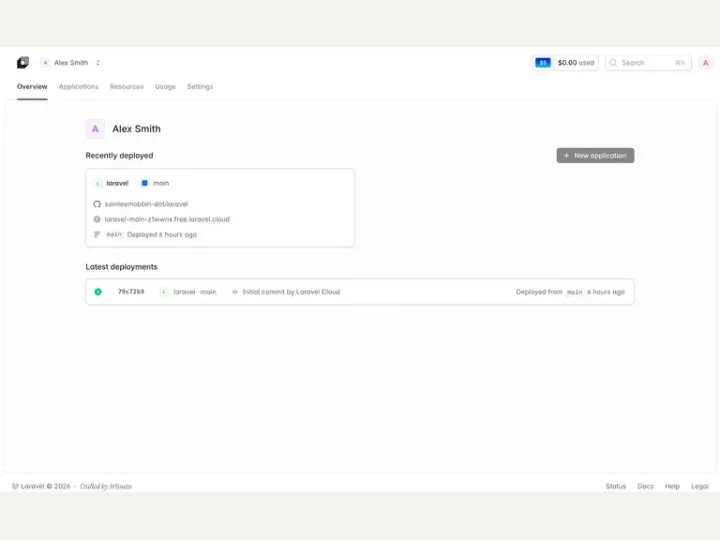Open the Help footer link

[x=672, y=486]
